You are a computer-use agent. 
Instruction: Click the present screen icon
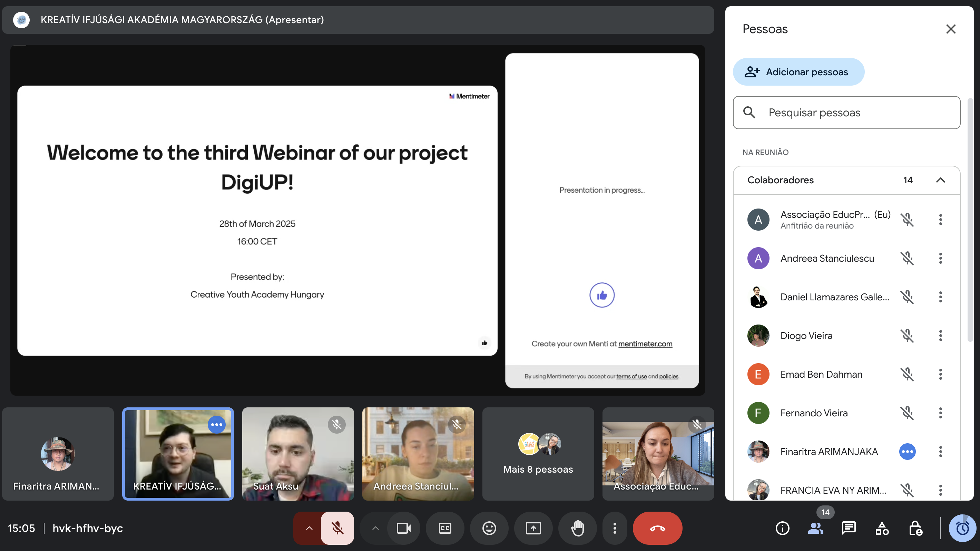(533, 528)
